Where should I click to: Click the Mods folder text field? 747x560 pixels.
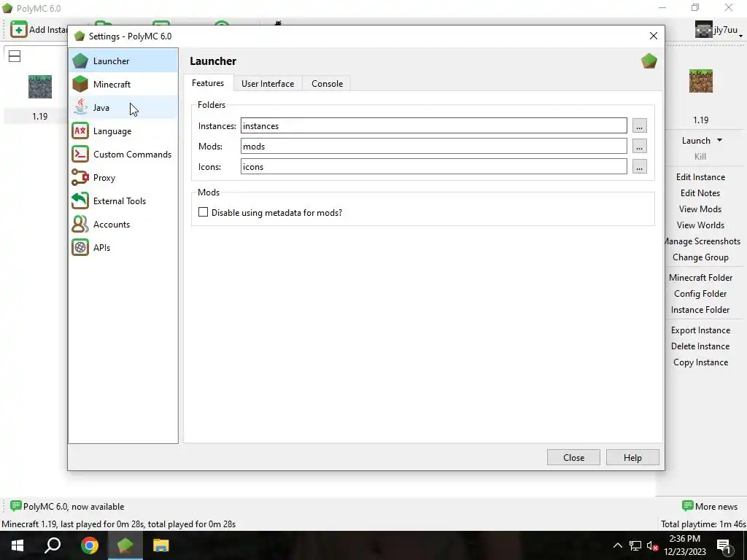pyautogui.click(x=433, y=146)
